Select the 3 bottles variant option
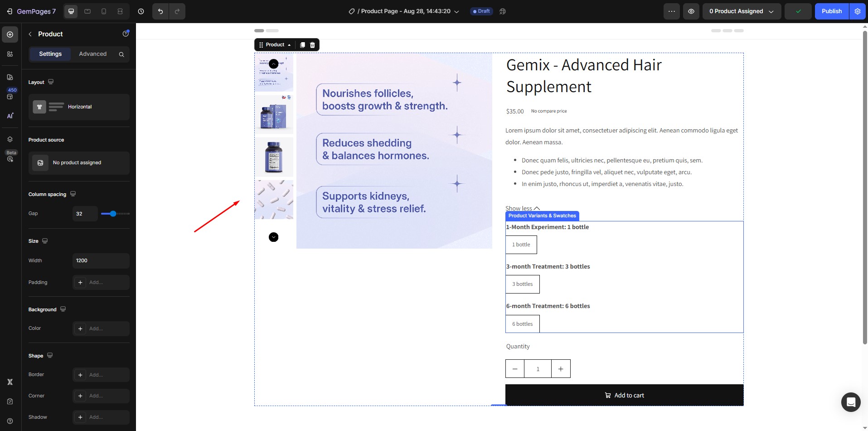 coord(523,284)
